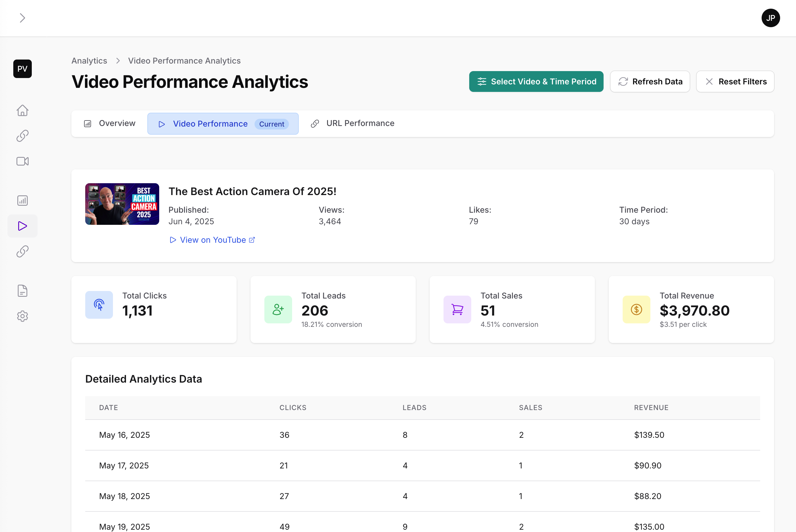This screenshot has width=796, height=532.
Task: Click the Total Sales cart icon
Action: pos(457,309)
